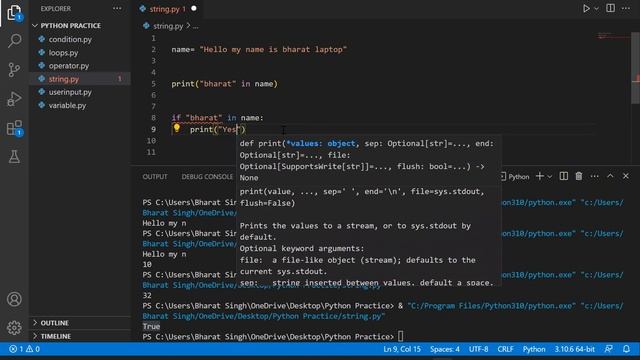
Task: Open the Source Control view icon
Action: 14,69
